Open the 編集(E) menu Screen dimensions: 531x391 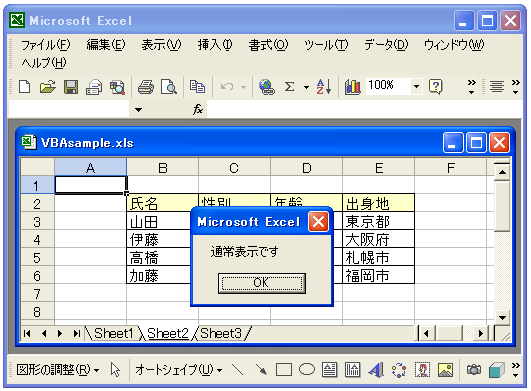[106, 45]
